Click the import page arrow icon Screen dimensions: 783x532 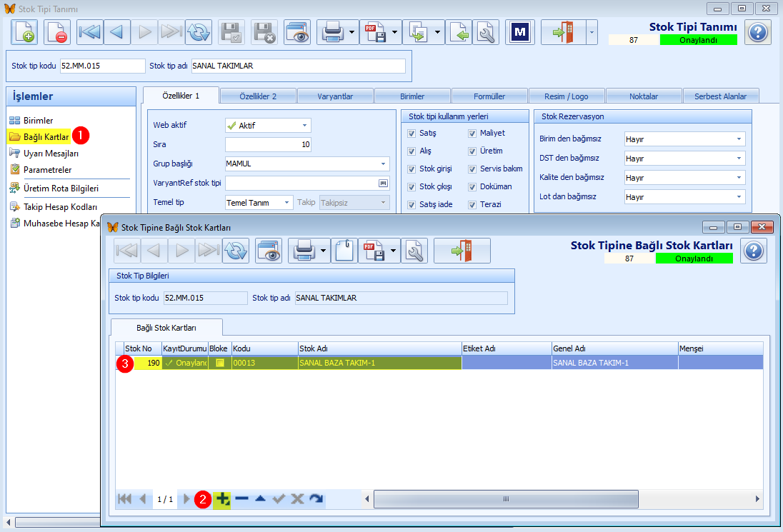click(459, 32)
